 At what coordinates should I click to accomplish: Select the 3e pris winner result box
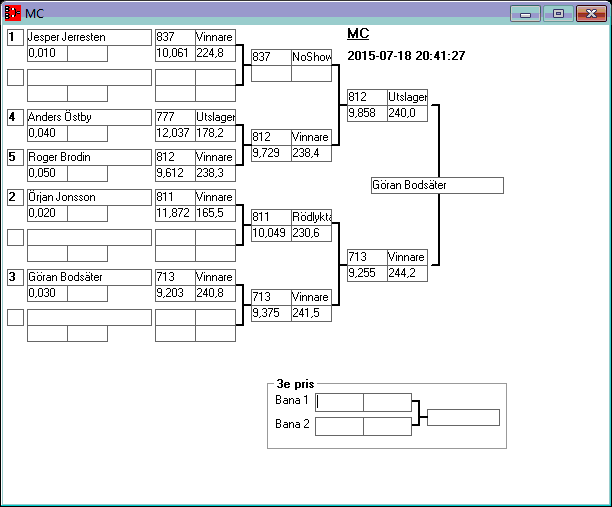(463, 417)
